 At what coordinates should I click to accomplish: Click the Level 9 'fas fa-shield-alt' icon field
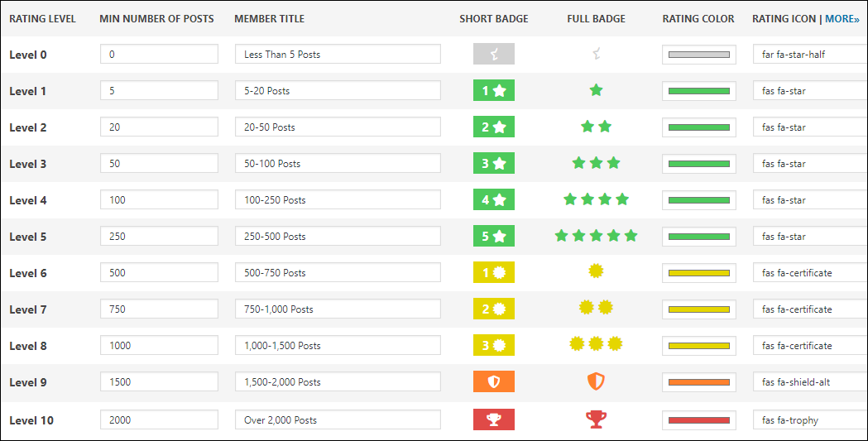click(x=809, y=382)
